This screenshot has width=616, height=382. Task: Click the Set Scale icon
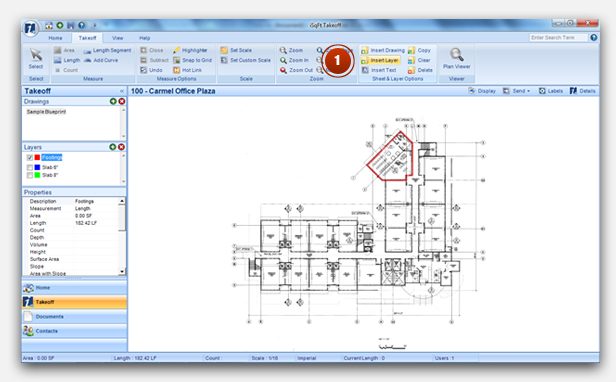pos(224,50)
